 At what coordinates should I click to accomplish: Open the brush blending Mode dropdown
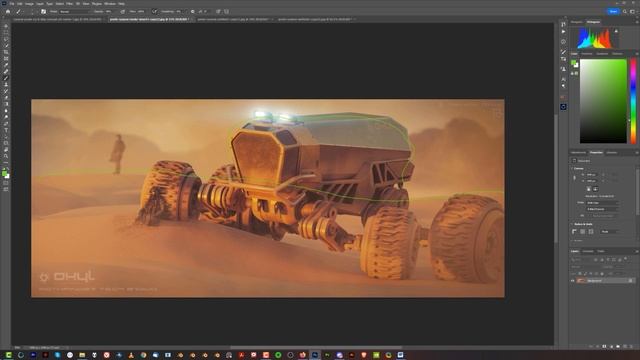point(74,11)
